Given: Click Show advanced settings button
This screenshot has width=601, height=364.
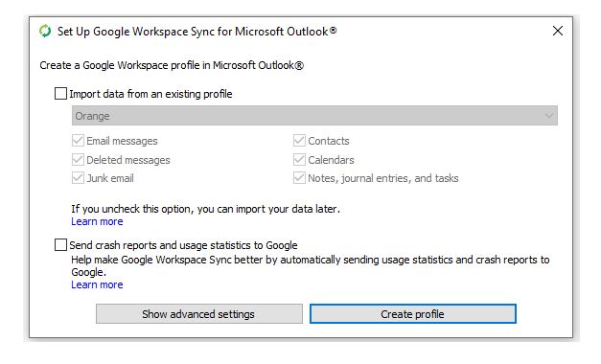Looking at the screenshot, I should pos(199,314).
